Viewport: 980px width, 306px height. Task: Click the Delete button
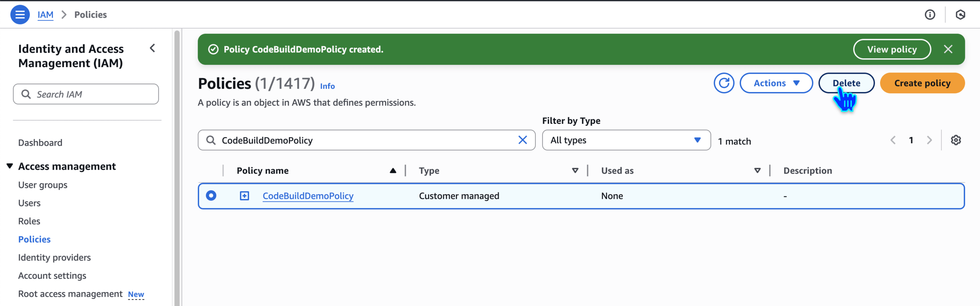[846, 83]
